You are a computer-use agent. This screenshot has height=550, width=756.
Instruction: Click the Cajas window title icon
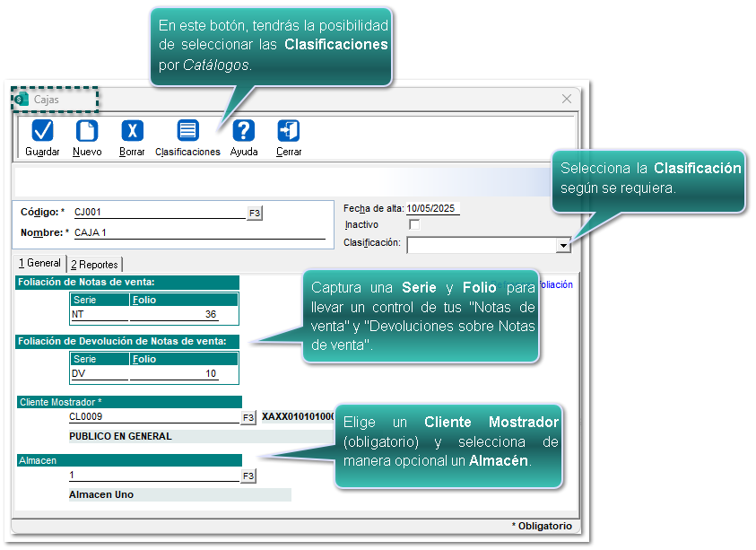[x=22, y=100]
